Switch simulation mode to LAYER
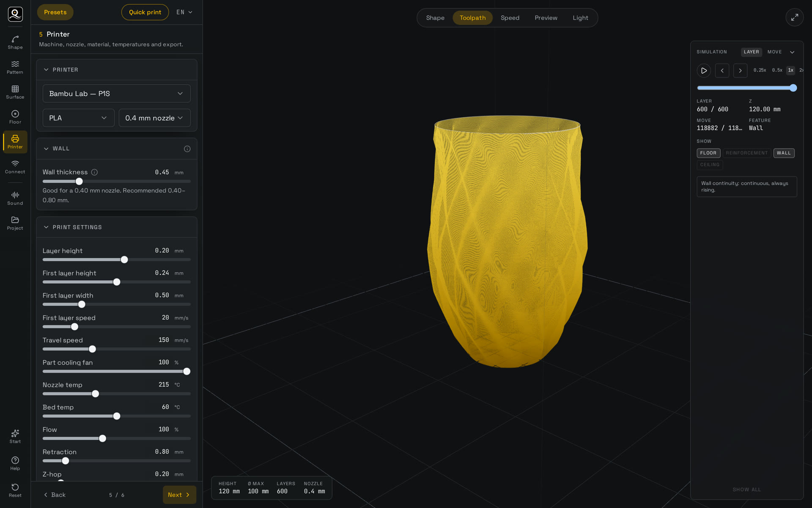Screen dimensions: 812x508 click(751, 52)
